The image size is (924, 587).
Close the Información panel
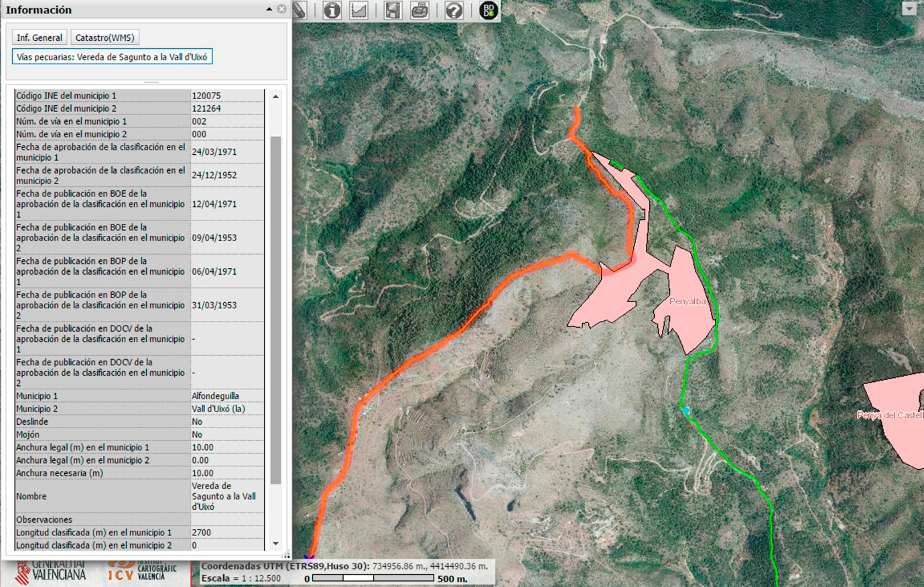281,9
